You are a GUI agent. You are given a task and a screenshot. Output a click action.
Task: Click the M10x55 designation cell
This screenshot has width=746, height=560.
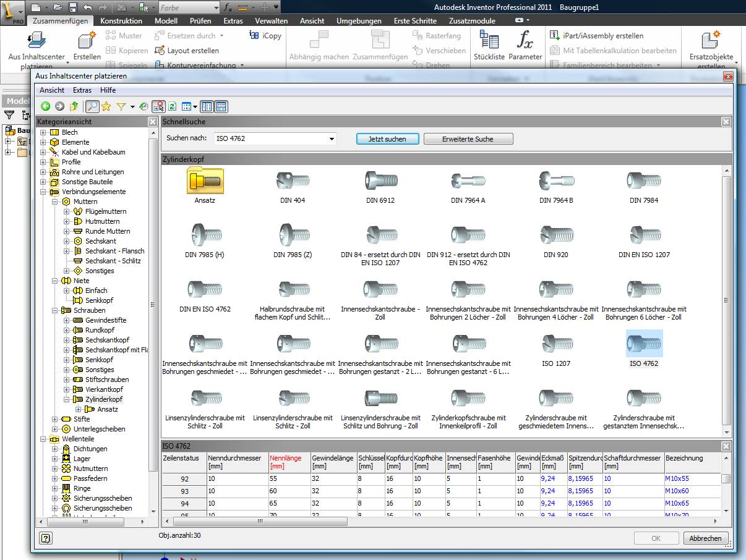[x=692, y=479]
